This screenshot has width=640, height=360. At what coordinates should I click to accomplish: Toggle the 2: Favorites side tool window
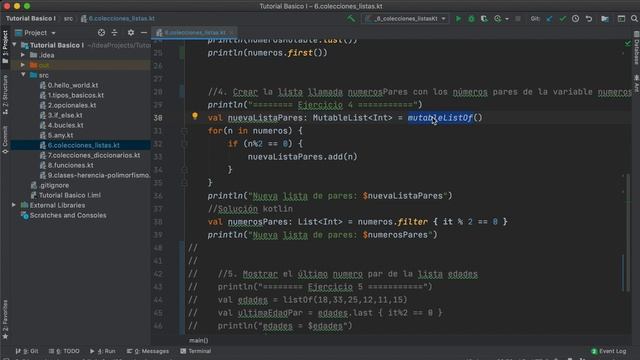click(5, 319)
